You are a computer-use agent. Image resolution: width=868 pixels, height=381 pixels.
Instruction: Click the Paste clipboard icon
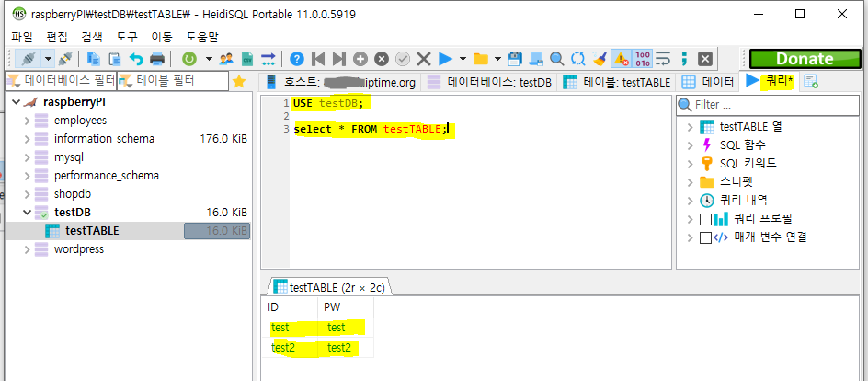point(115,58)
